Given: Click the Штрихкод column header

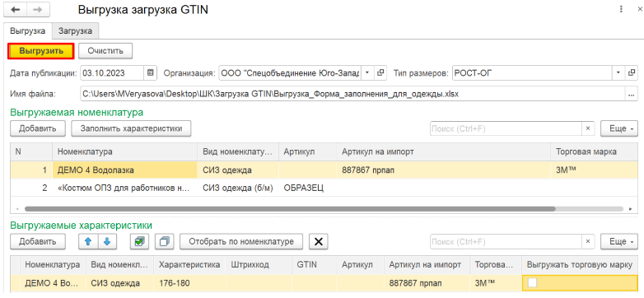Looking at the screenshot, I should click(x=259, y=265).
